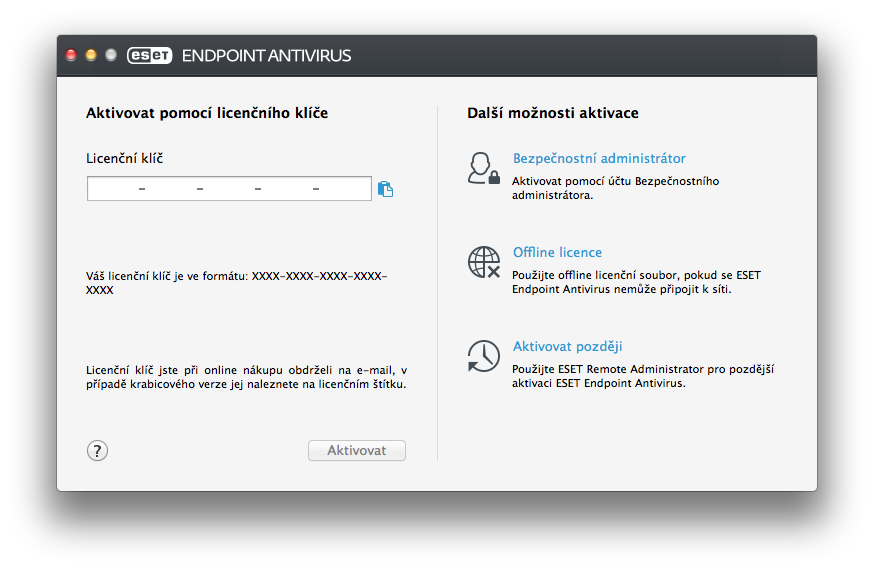Click the Aktivovat button

[357, 450]
